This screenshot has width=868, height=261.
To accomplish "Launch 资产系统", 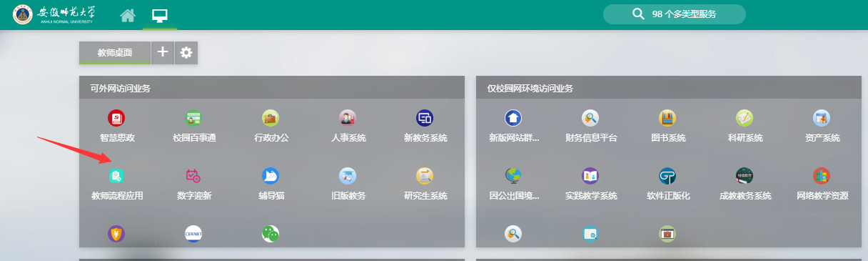I will pyautogui.click(x=822, y=125).
